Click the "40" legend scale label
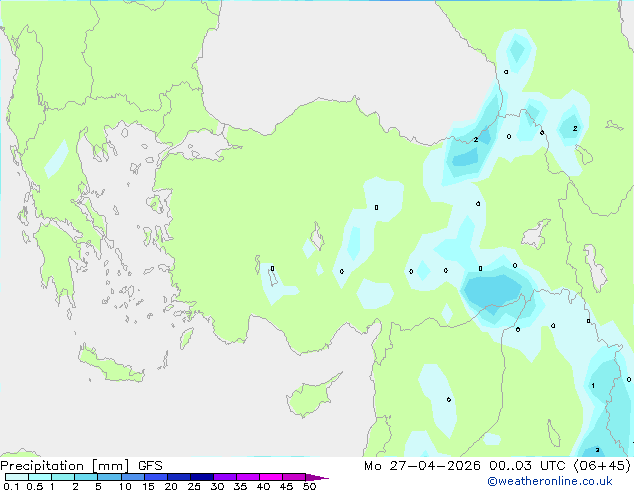Screen dimensions: 634x490 [263, 486]
